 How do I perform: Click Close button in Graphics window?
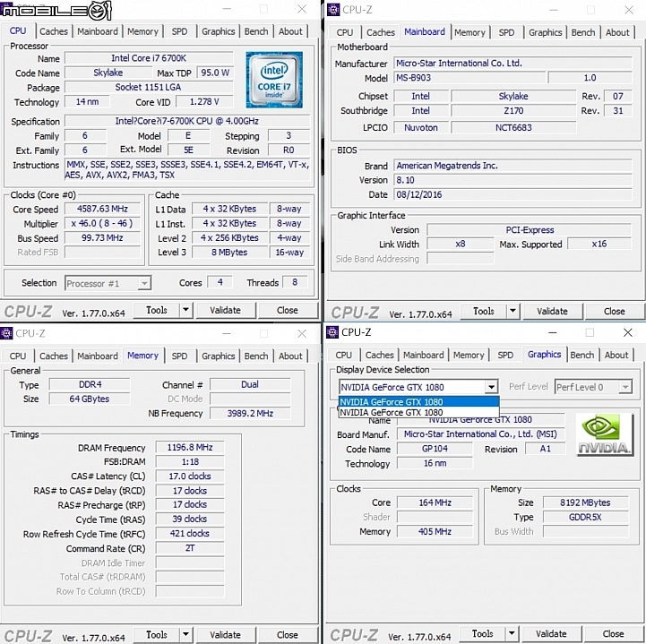point(613,634)
